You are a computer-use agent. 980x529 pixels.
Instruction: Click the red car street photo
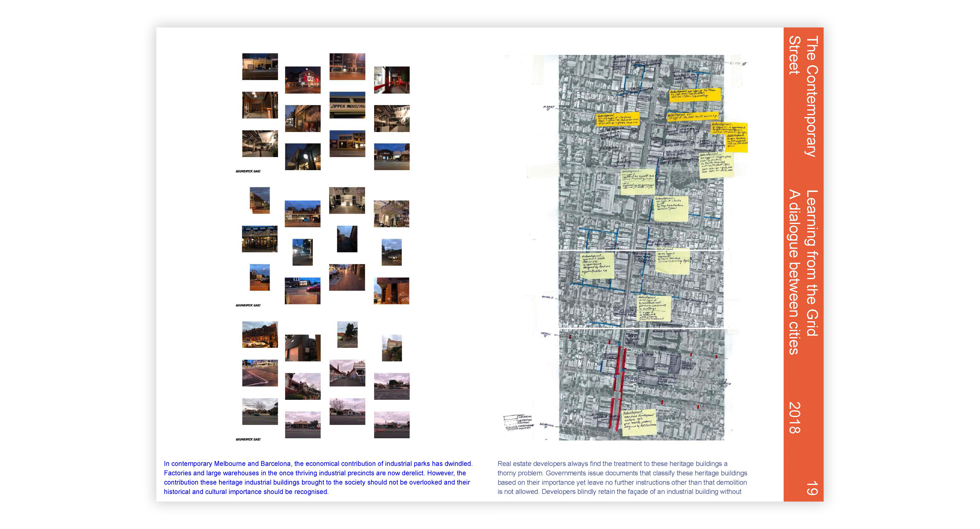click(302, 290)
